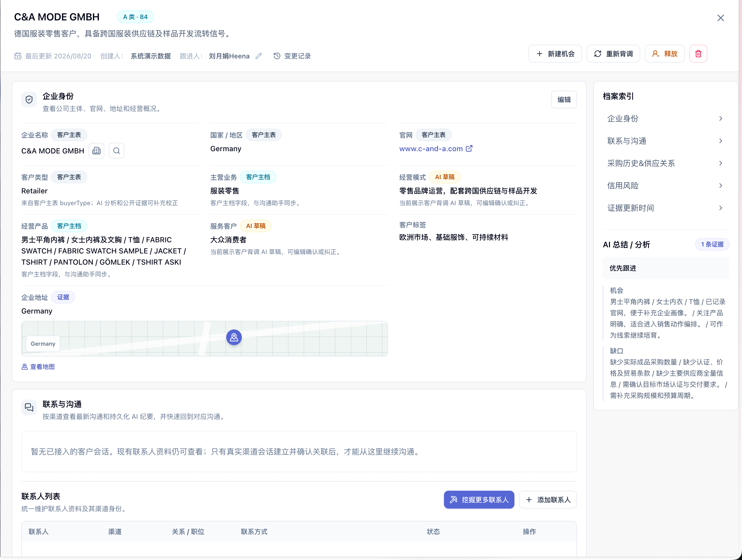Click the 关系 / 职位 column header
This screenshot has width=742, height=560.
click(188, 532)
